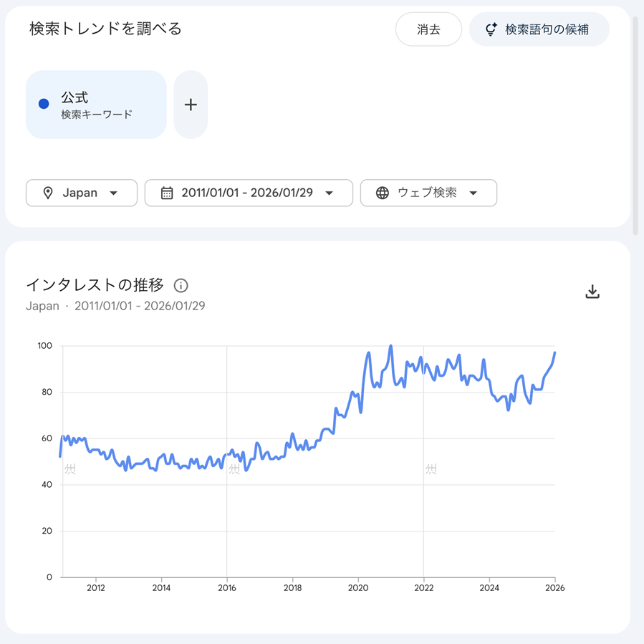This screenshot has height=644, width=644.
Task: Click the globe icon in ウェブ検索 filter
Action: tap(383, 193)
